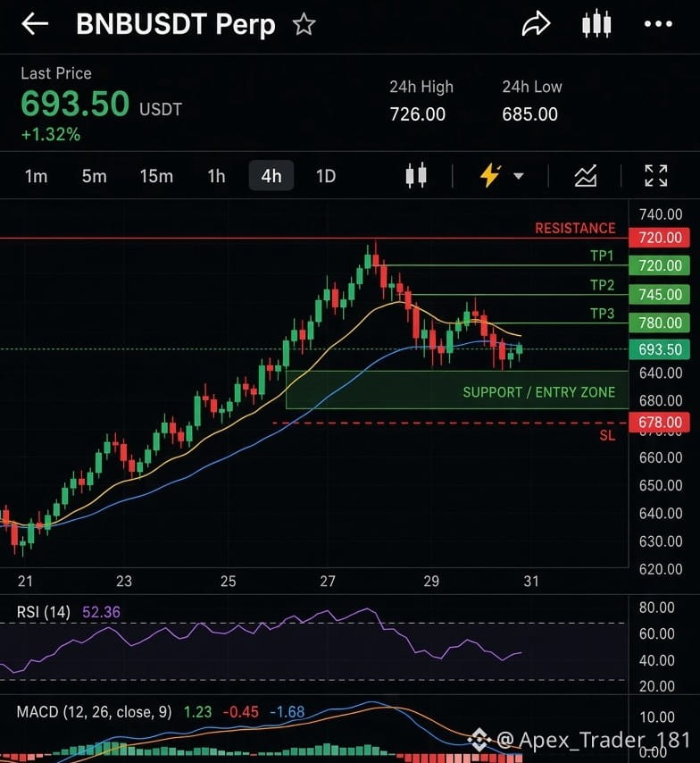The image size is (700, 763).
Task: Click the 620.00 price axis label
Action: pyautogui.click(x=661, y=569)
